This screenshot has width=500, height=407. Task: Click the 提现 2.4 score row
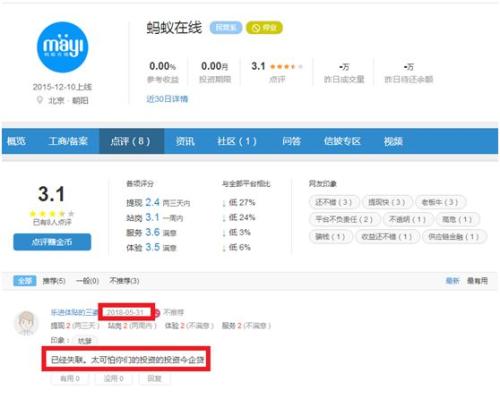click(x=158, y=202)
